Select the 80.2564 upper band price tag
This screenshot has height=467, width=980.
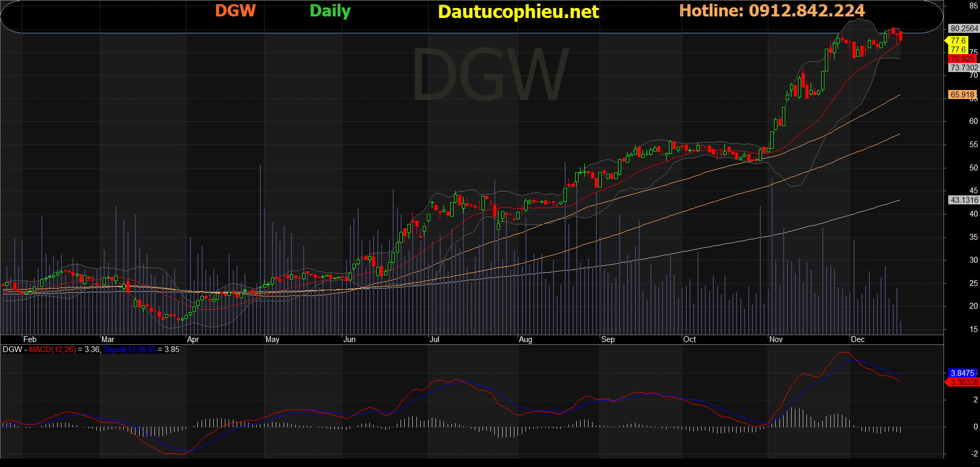coord(964,29)
